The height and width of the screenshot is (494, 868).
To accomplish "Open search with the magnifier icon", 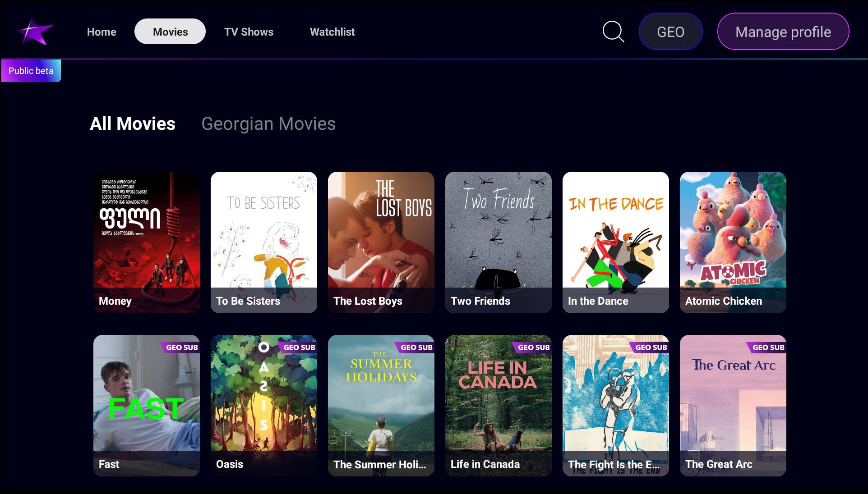I will point(613,32).
